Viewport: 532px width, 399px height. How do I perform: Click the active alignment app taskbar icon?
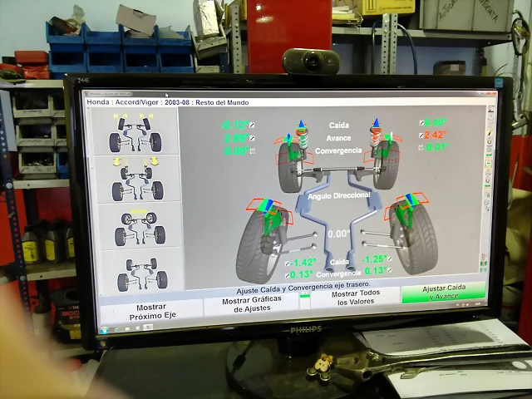pos(148,327)
